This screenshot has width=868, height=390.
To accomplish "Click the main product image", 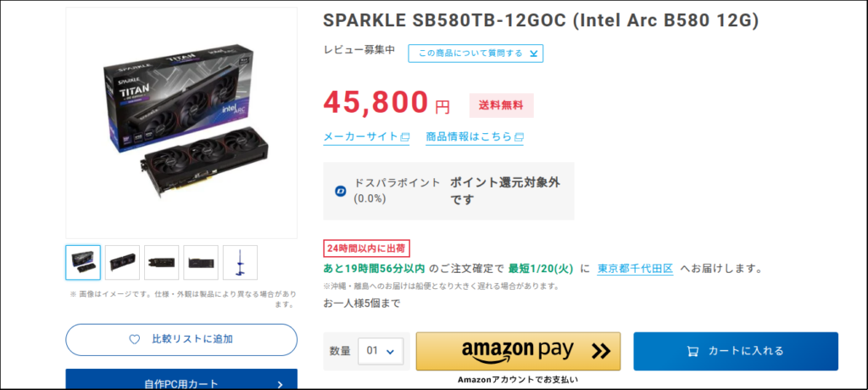I will pos(181,123).
